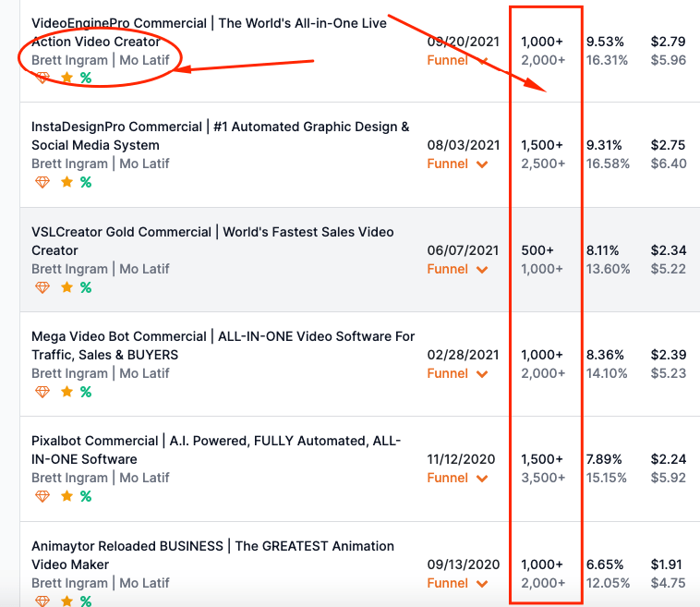Image resolution: width=700 pixels, height=607 pixels.
Task: Click the star icon under Pixalbot Commercial
Action: pos(66,496)
